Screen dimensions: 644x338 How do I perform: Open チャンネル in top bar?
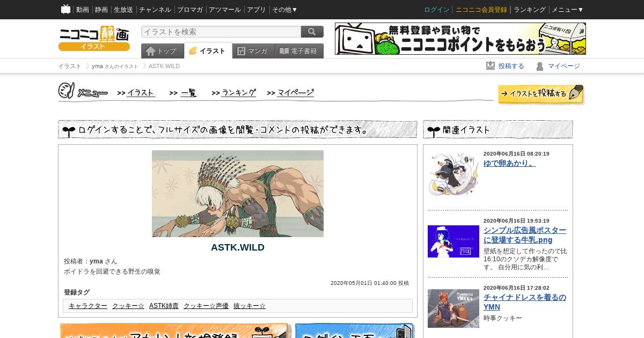click(155, 10)
